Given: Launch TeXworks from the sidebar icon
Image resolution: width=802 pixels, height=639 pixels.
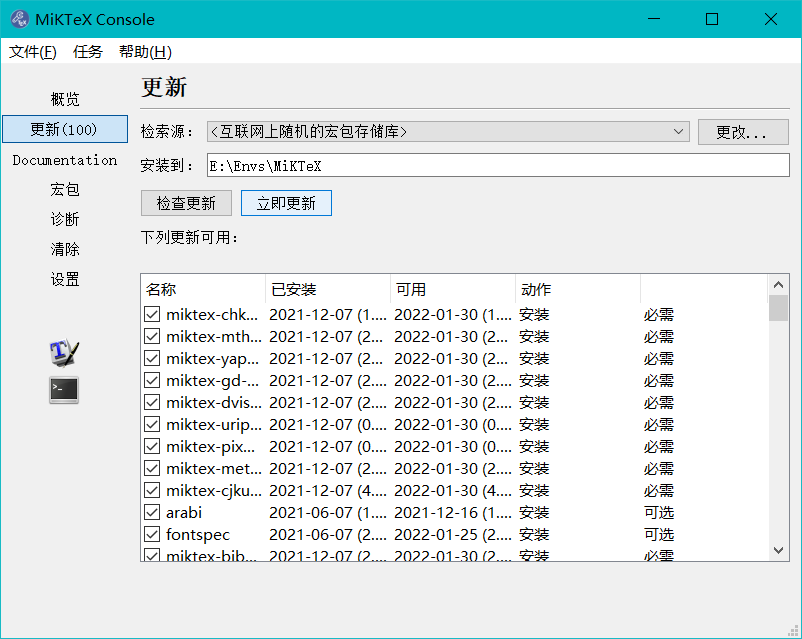Looking at the screenshot, I should 62,352.
